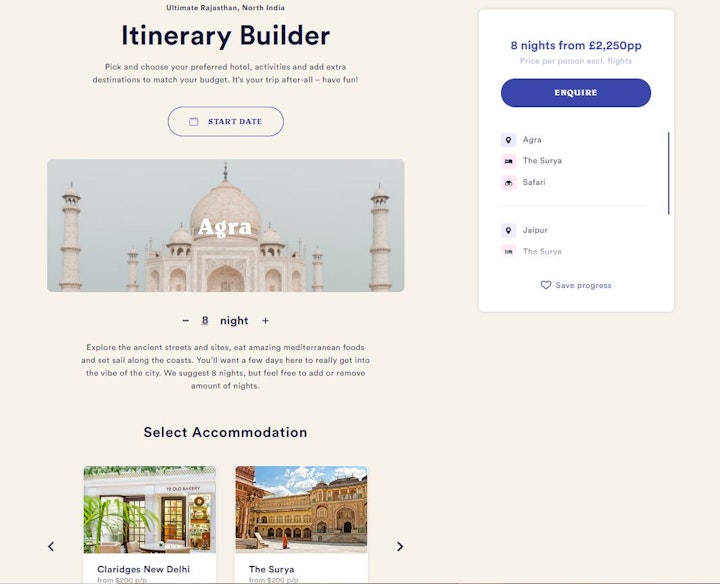Open the Start Date picker

click(x=225, y=122)
